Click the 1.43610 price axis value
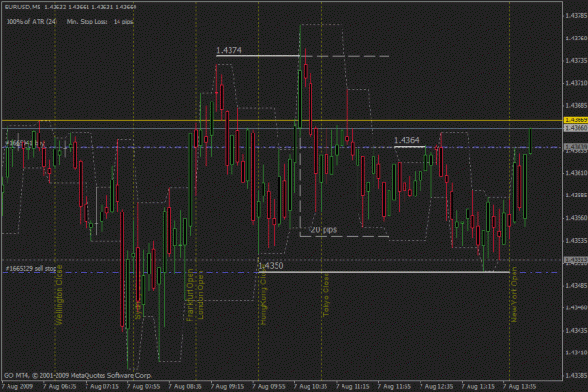This screenshot has height=392, width=588. pos(577,173)
